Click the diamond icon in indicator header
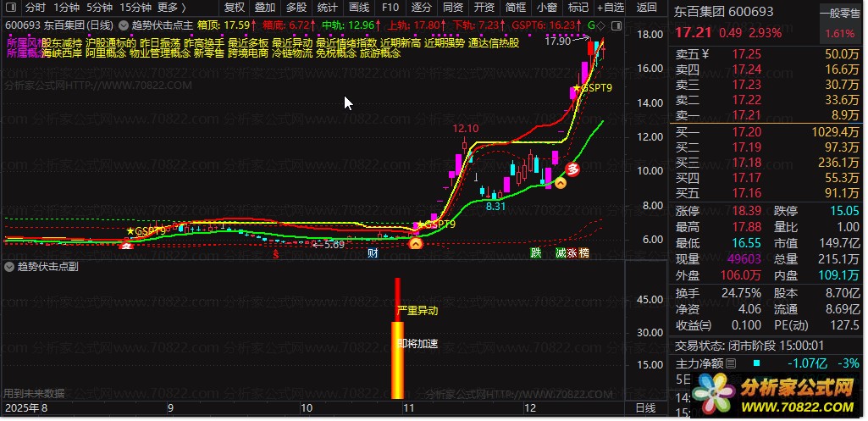 (602, 25)
